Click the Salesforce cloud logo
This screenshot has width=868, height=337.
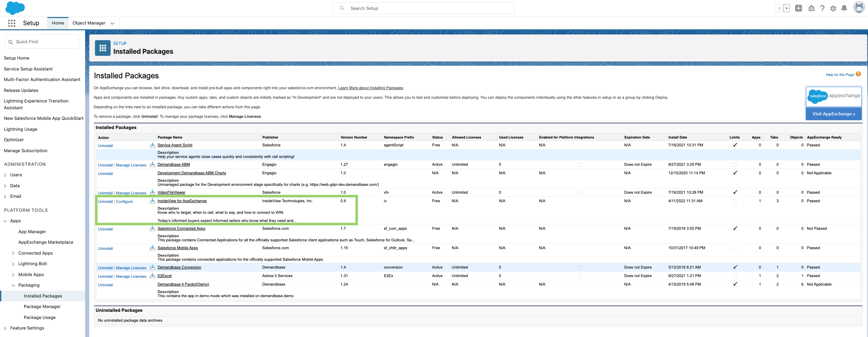click(x=15, y=8)
